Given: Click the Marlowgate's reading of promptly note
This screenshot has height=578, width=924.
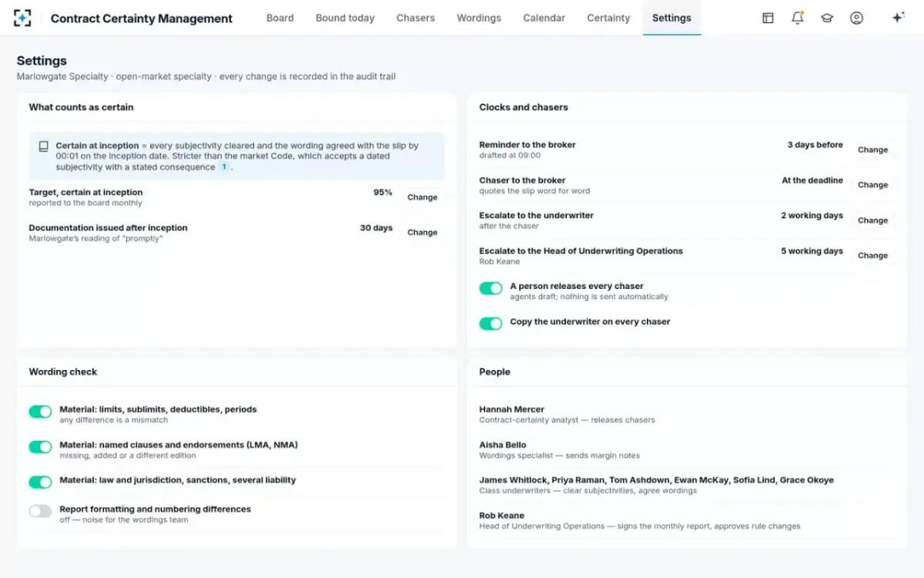Looking at the screenshot, I should pyautogui.click(x=95, y=238).
